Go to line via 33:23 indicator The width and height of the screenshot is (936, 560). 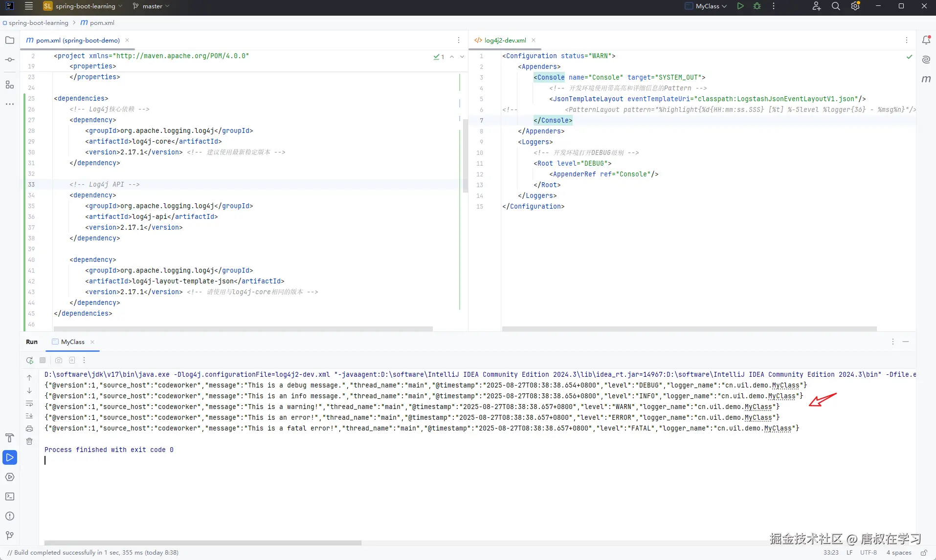[x=831, y=553]
